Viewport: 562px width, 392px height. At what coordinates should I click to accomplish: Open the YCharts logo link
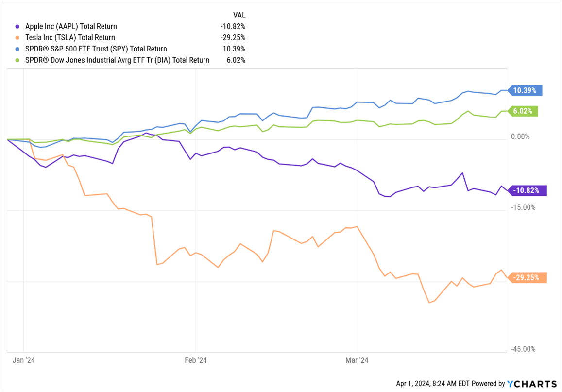[x=532, y=384]
